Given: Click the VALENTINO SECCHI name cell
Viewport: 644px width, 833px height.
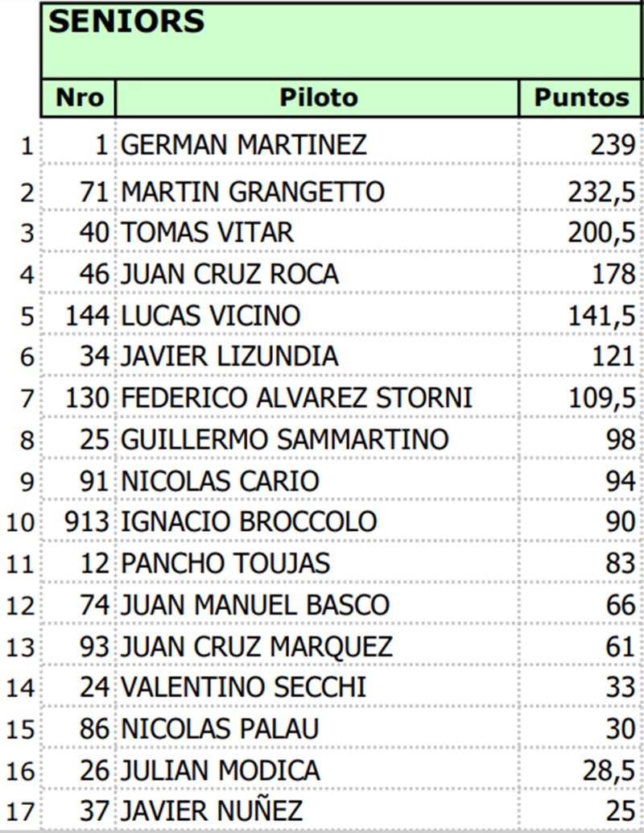Looking at the screenshot, I should (x=243, y=687).
